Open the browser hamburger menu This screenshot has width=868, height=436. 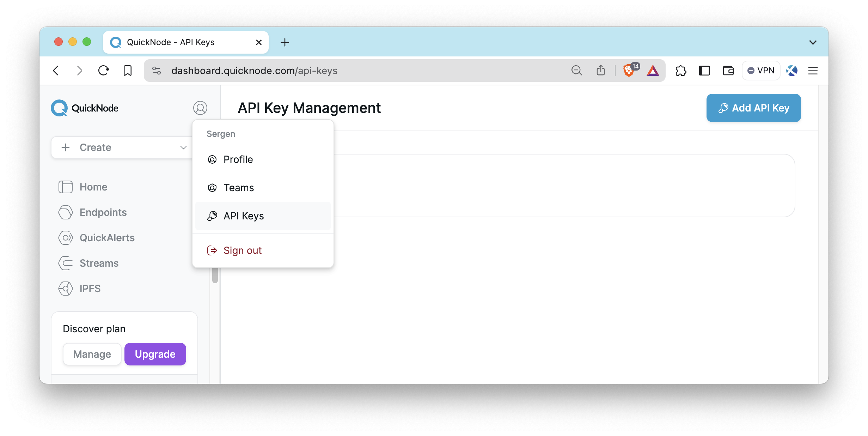tap(813, 71)
